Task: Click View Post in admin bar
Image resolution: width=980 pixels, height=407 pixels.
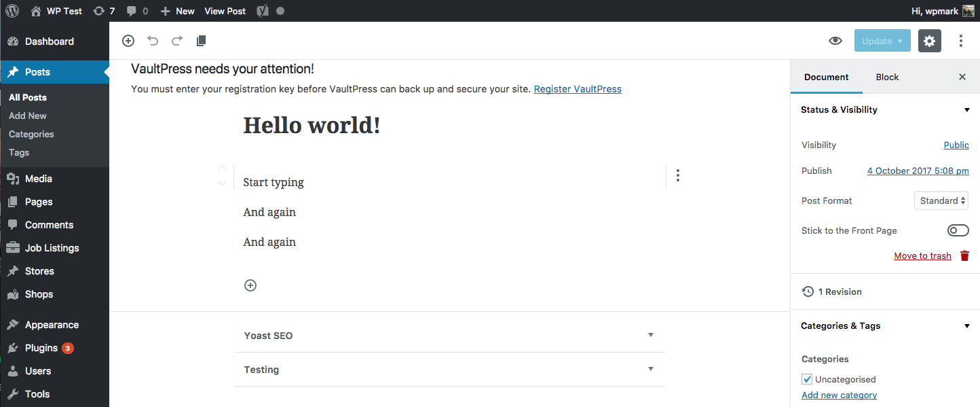Action: pos(225,11)
